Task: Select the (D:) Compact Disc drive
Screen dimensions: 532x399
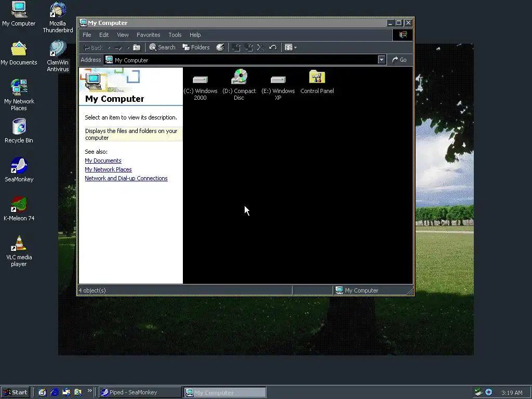Action: click(x=239, y=85)
